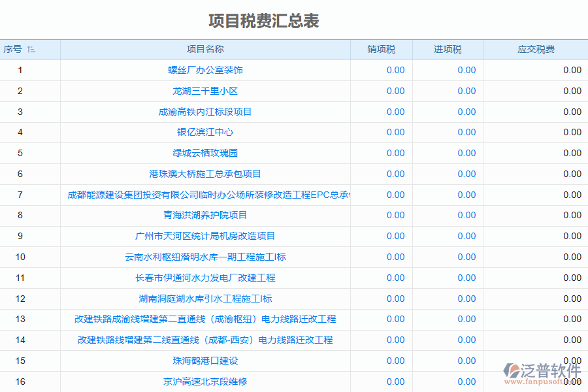Screen dimensions: 588x392
Task: Click the 应交税费 column header
Action: (x=534, y=49)
